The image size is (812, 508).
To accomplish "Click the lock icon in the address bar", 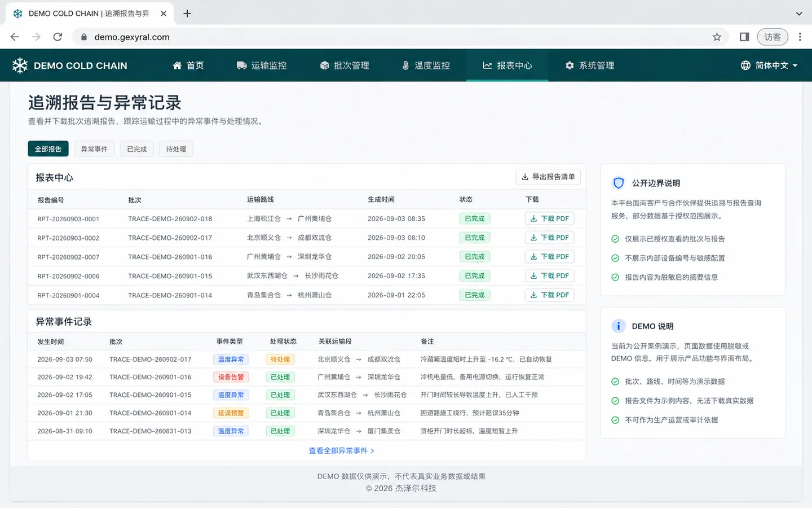I will [84, 37].
